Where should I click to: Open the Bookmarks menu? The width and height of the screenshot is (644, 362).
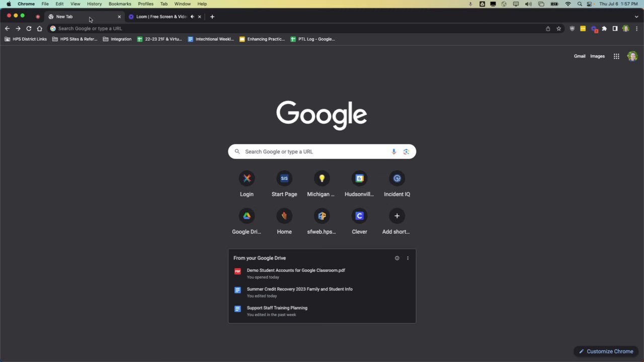click(x=120, y=4)
